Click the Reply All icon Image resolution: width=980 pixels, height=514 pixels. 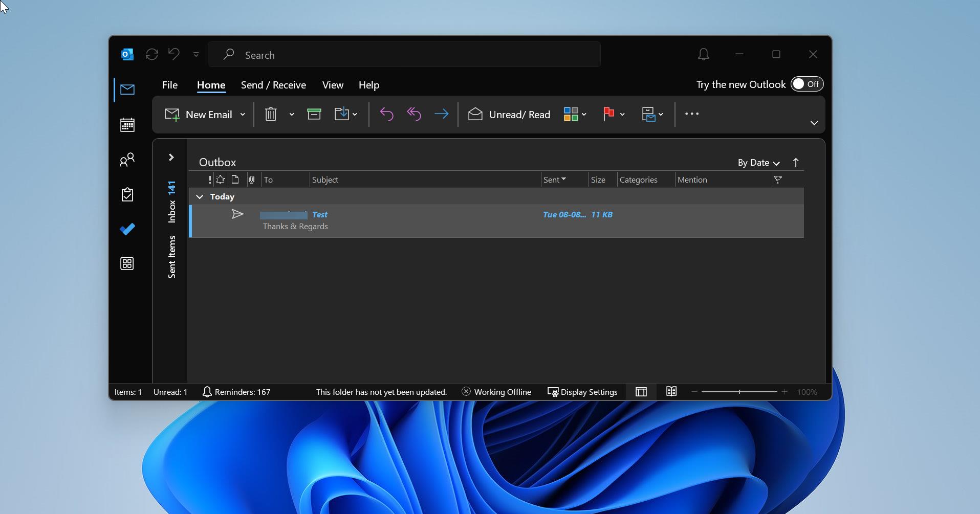pyautogui.click(x=413, y=114)
